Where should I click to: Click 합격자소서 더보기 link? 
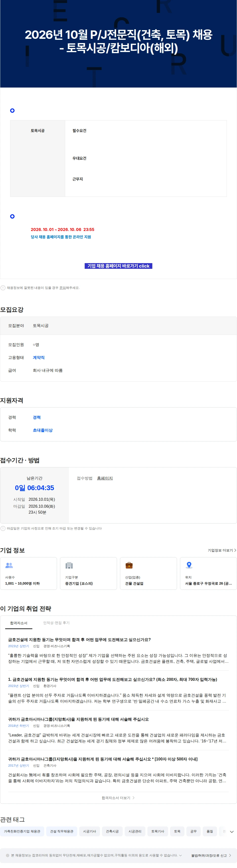pos(118,798)
